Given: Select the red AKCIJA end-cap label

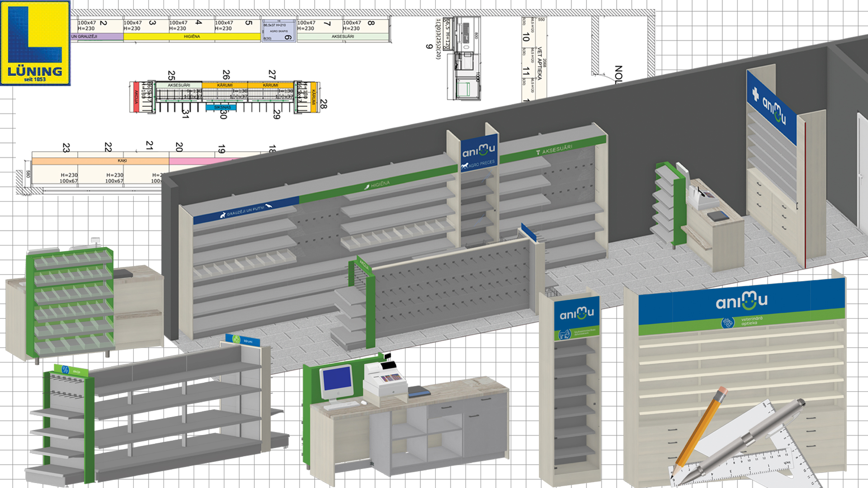Looking at the screenshot, I should click(x=136, y=97).
